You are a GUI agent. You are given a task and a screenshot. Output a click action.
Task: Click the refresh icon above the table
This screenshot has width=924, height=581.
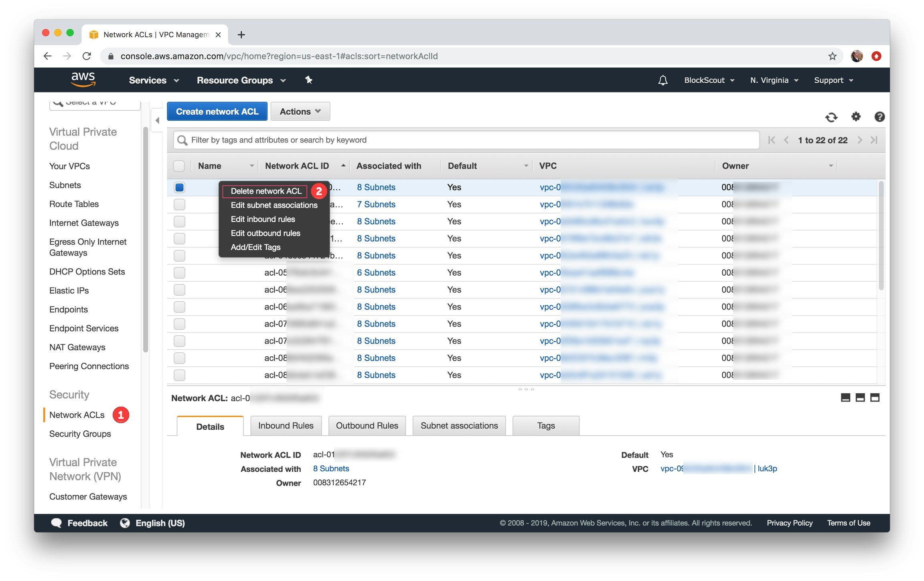click(831, 117)
